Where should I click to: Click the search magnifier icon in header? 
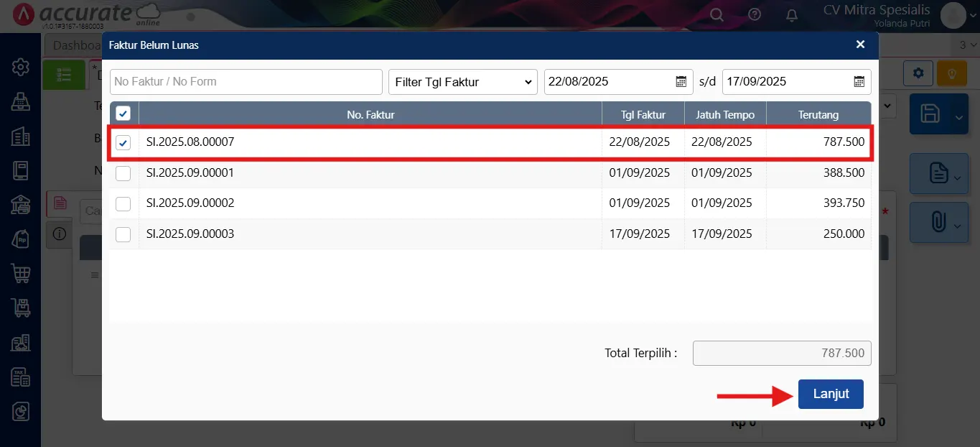pos(717,14)
